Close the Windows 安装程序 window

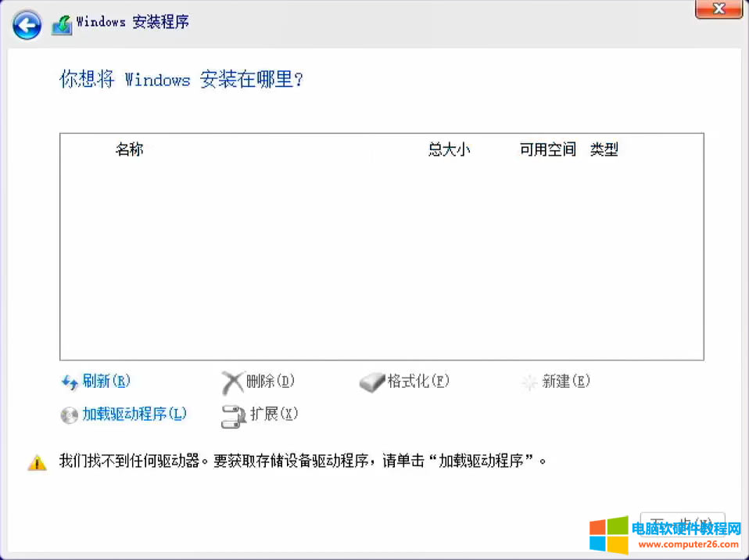(x=719, y=9)
